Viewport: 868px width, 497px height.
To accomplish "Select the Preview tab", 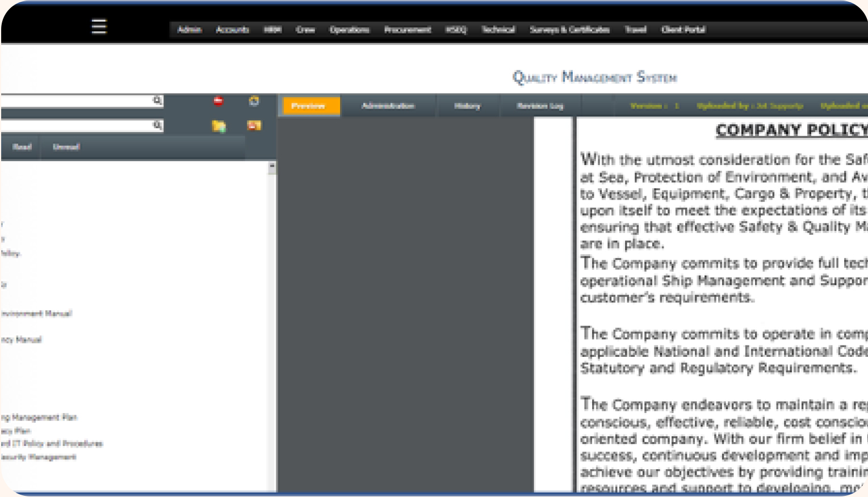I will click(x=308, y=106).
